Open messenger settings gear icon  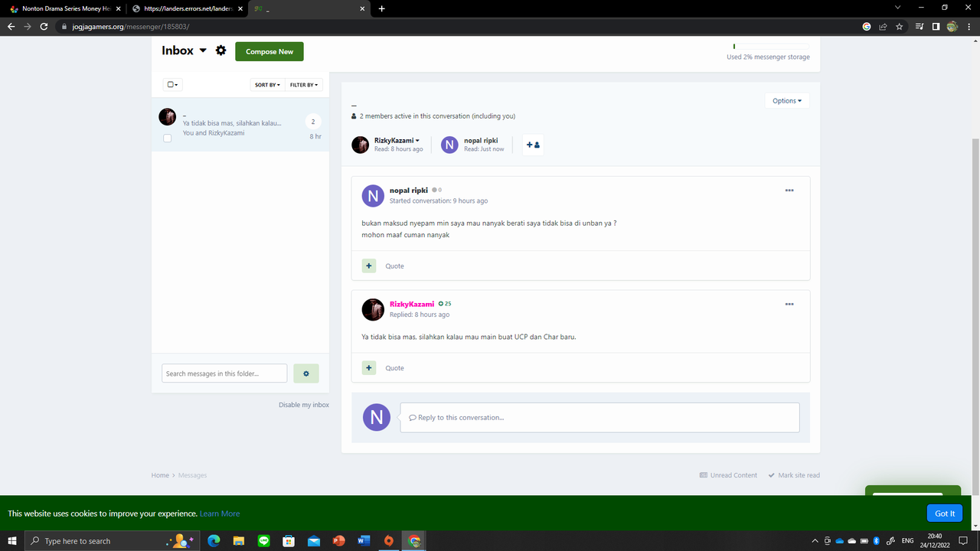pyautogui.click(x=220, y=51)
